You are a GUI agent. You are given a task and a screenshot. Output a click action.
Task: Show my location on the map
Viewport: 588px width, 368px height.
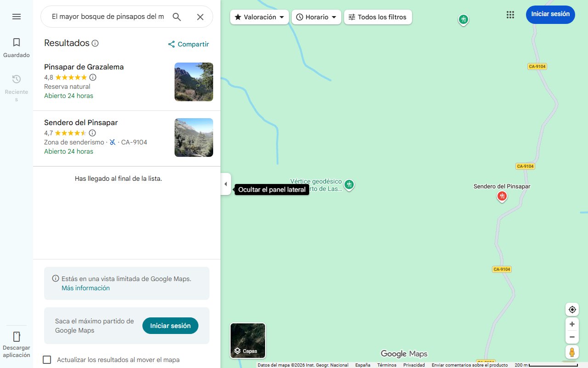pos(572,310)
